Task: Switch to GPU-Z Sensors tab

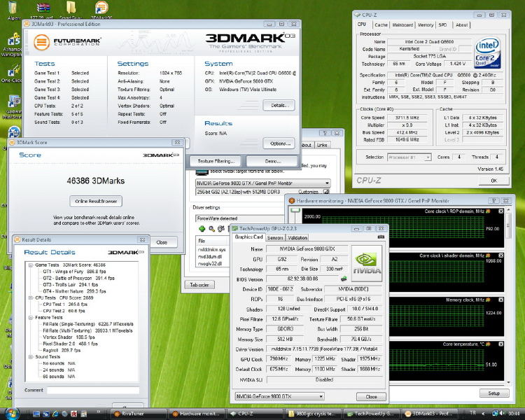Action: click(x=275, y=238)
